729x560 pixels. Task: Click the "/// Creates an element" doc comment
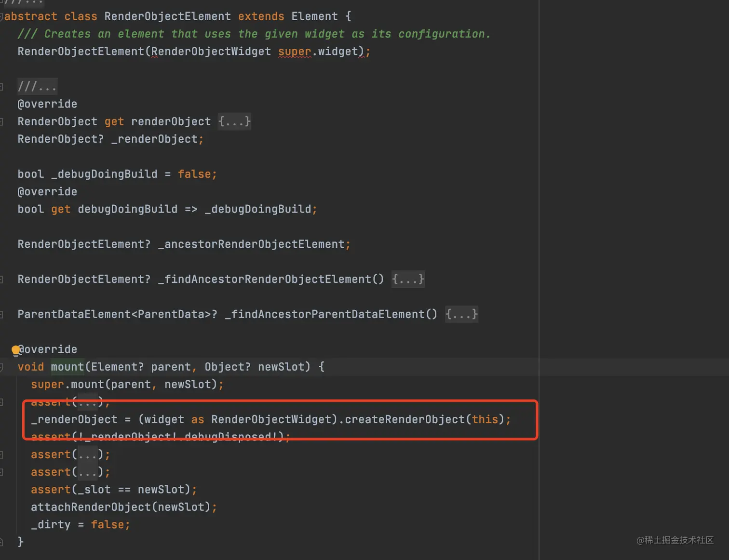[x=254, y=34]
